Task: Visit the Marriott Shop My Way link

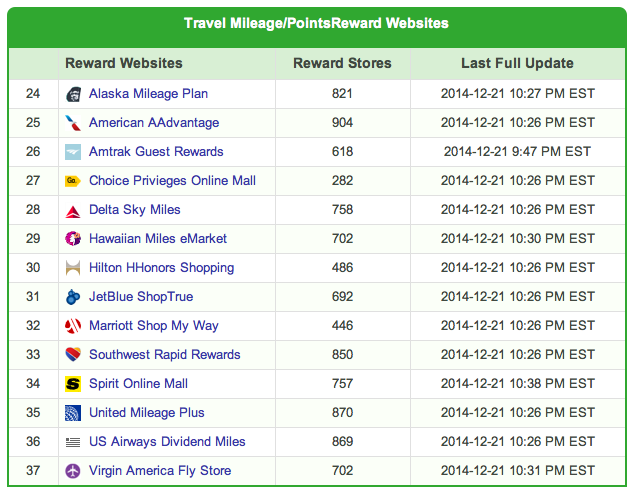Action: point(153,326)
